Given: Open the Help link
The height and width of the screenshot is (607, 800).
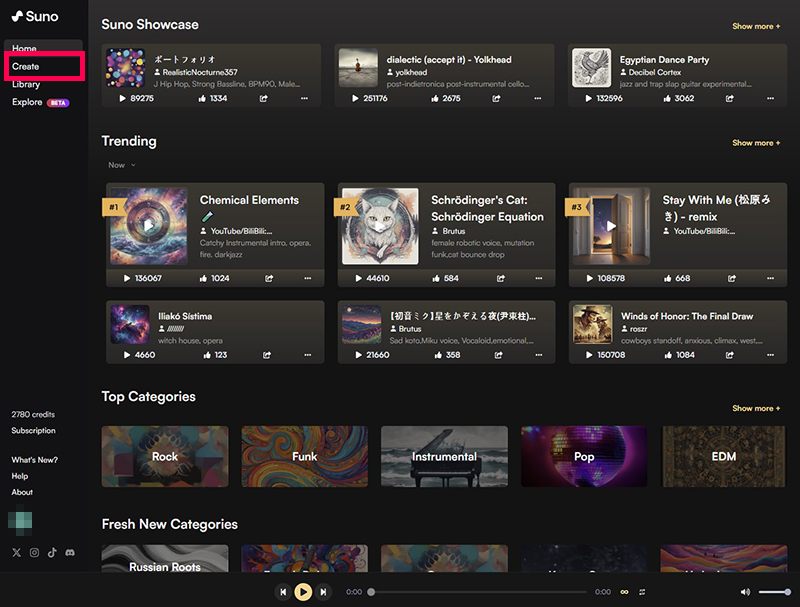Looking at the screenshot, I should [20, 476].
